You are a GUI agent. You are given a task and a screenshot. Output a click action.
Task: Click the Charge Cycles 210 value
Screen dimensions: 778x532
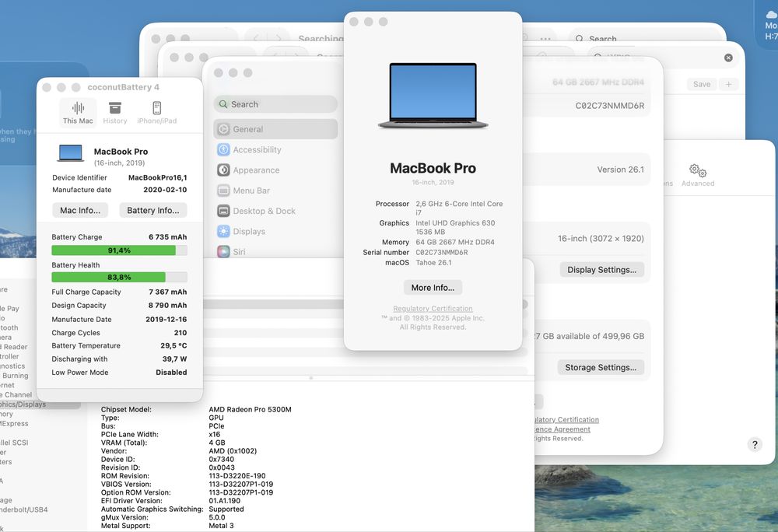pyautogui.click(x=180, y=333)
